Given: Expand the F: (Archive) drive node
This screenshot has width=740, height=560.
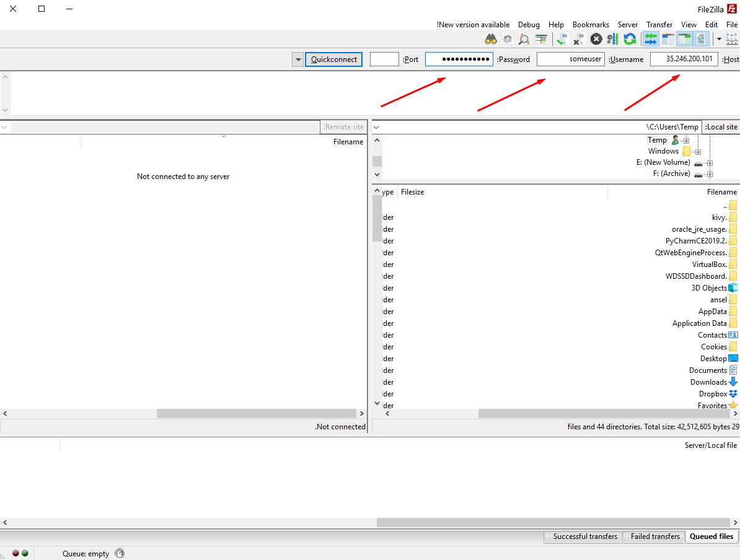Looking at the screenshot, I should [x=710, y=175].
